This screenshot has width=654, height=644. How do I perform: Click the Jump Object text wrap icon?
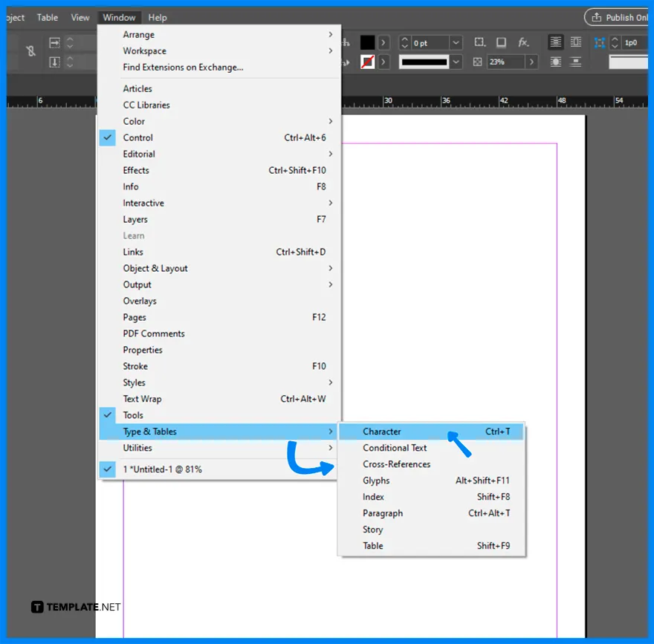point(576,62)
